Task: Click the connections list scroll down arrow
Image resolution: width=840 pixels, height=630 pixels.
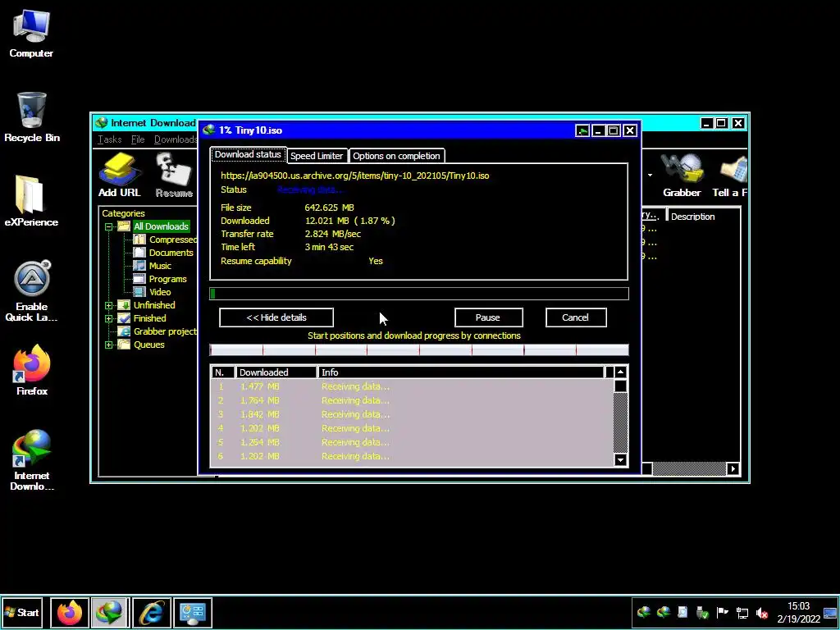Action: tap(620, 459)
